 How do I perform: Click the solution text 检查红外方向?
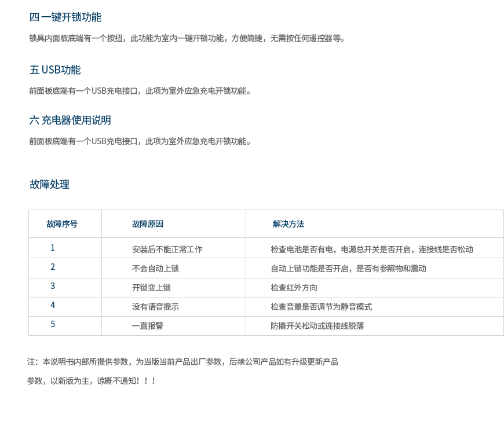pos(294,288)
